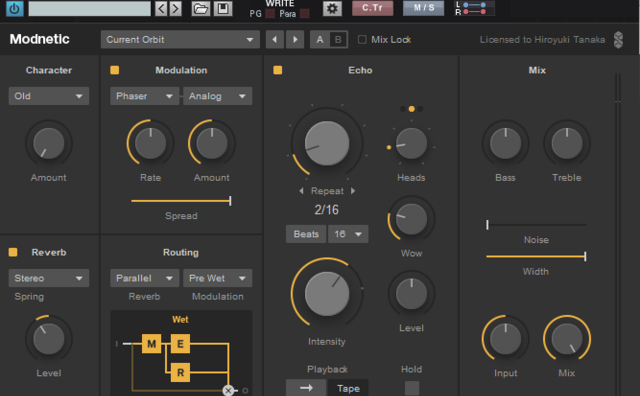Click the Echo Level knob

pos(411,294)
